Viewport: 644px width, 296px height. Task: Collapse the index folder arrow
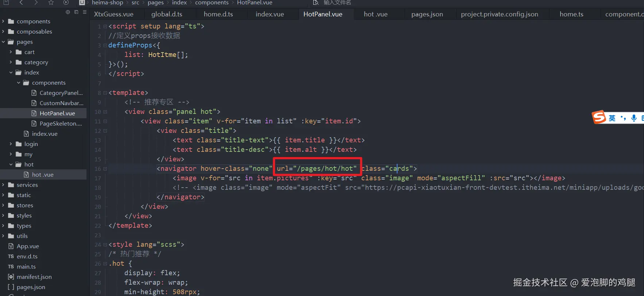pyautogui.click(x=11, y=72)
